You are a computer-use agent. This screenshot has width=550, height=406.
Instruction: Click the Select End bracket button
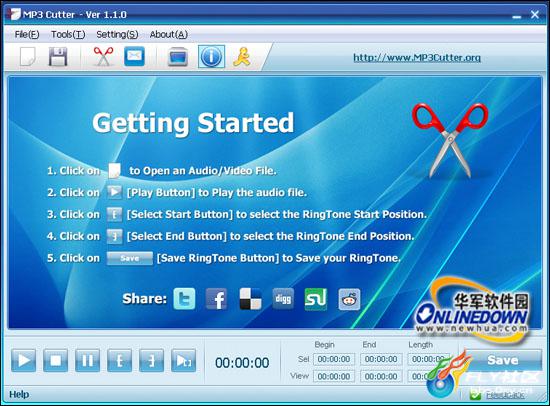(x=152, y=360)
